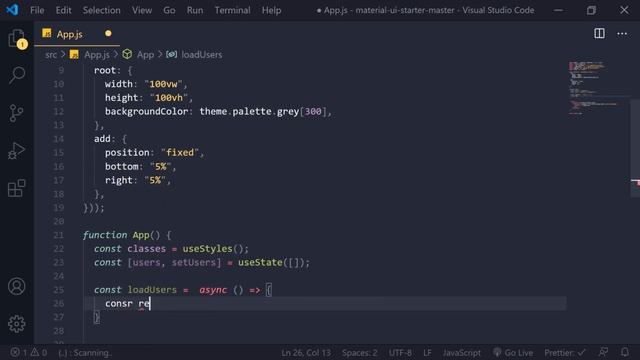Open the Extensions view icon
640x360 pixels.
click(x=17, y=188)
